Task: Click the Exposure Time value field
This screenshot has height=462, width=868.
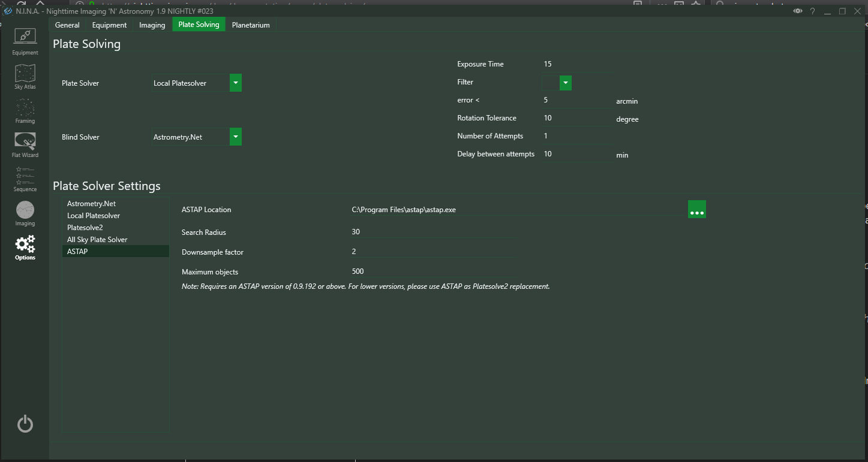Action: coord(576,64)
